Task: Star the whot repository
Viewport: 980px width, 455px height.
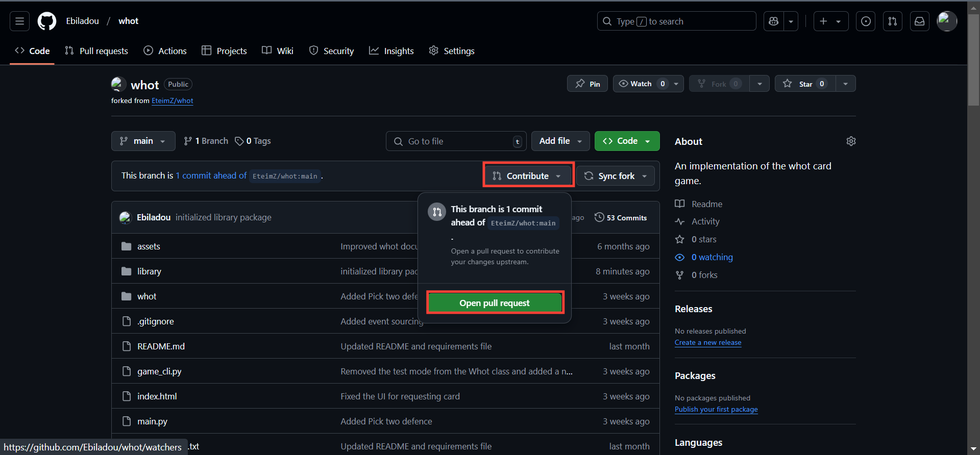Action: coord(805,84)
